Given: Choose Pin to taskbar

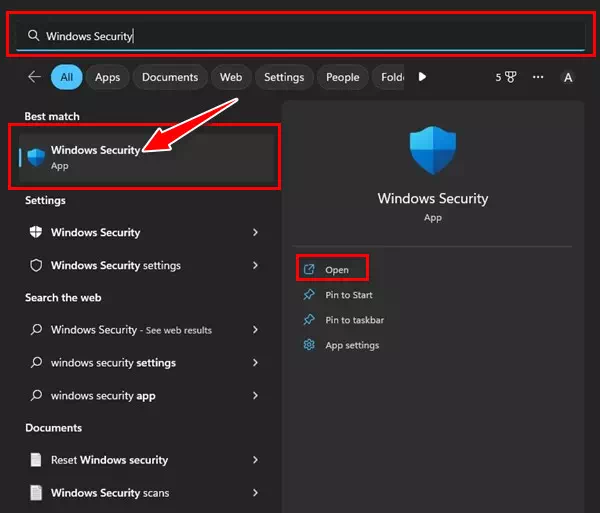Looking at the screenshot, I should 354,320.
